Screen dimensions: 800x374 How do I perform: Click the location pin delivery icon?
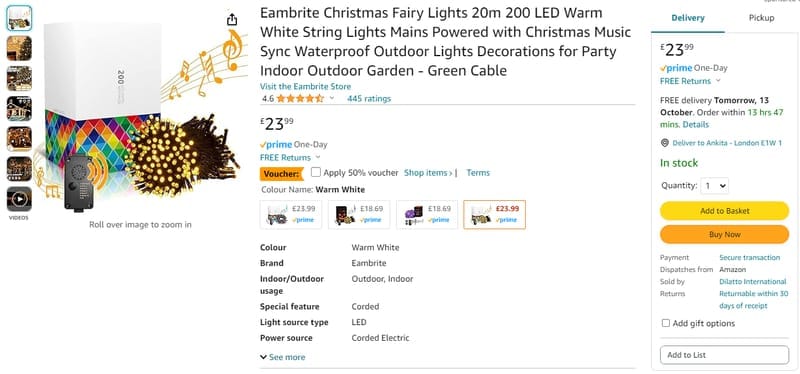click(x=664, y=143)
